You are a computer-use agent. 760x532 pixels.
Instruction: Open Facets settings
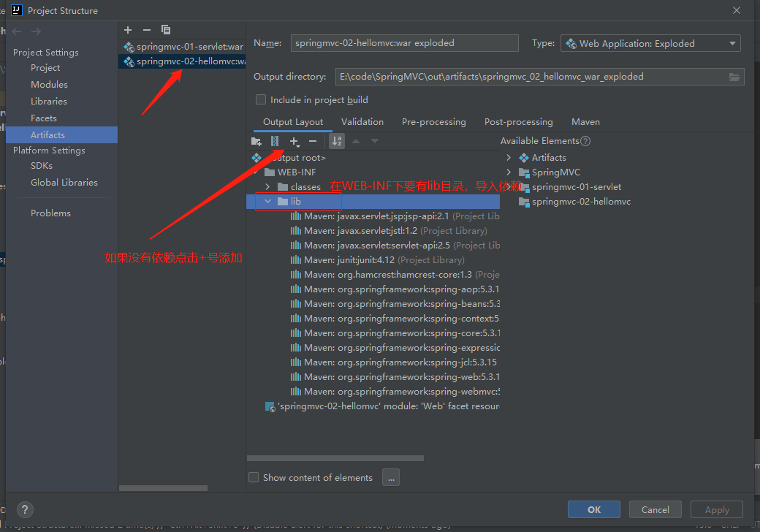pos(44,118)
